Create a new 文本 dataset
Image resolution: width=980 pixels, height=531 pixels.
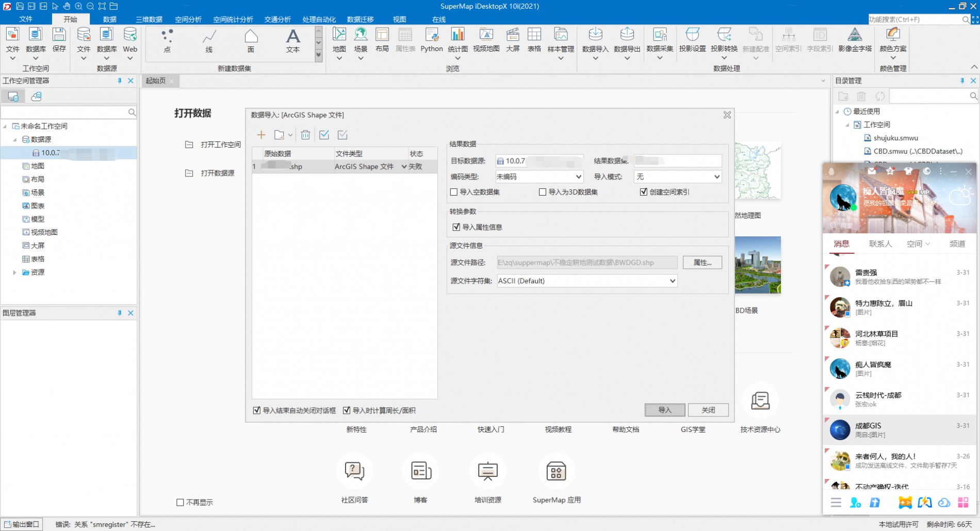pos(293,41)
